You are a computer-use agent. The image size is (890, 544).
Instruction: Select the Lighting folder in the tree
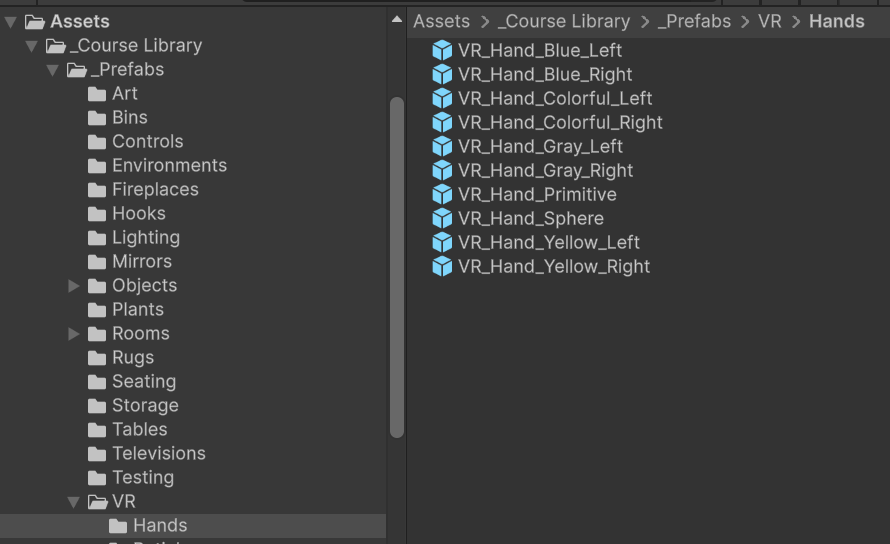[145, 238]
